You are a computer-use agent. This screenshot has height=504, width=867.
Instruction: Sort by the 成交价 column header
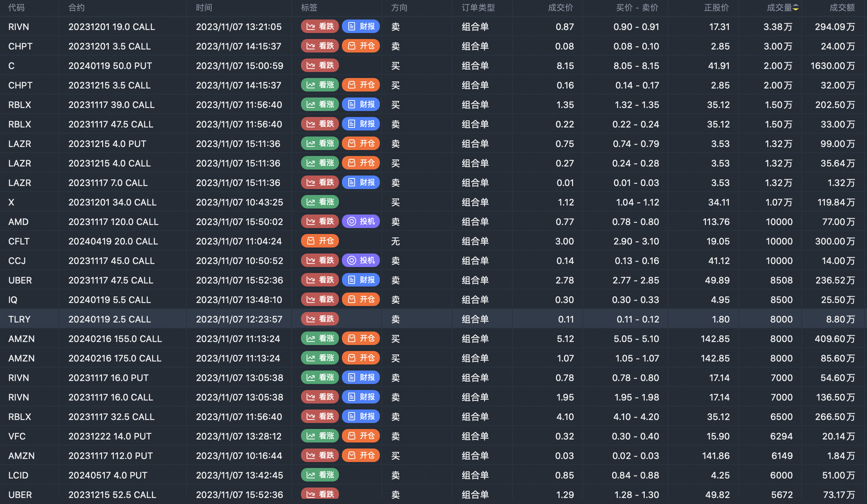coord(561,8)
